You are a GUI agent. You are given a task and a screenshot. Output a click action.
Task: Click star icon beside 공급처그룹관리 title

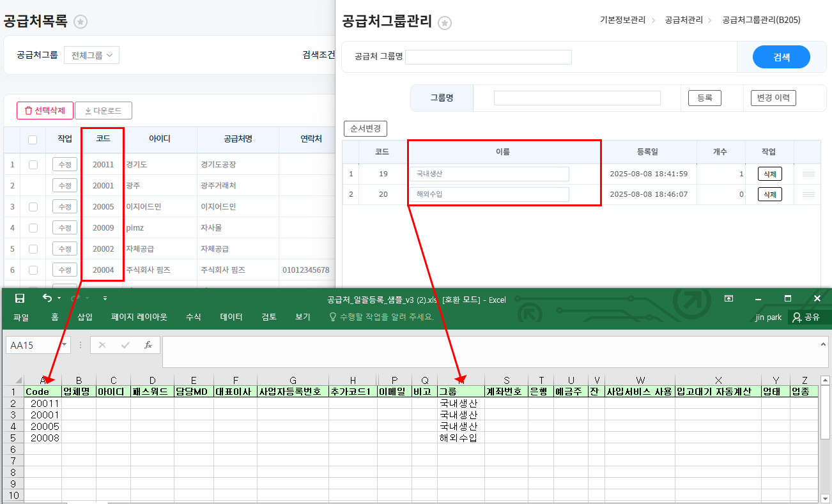tap(445, 23)
